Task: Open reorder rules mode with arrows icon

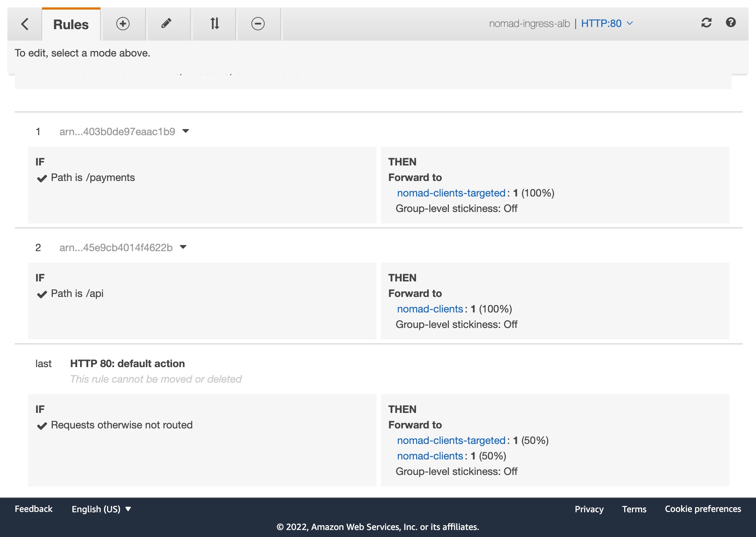Action: point(214,24)
